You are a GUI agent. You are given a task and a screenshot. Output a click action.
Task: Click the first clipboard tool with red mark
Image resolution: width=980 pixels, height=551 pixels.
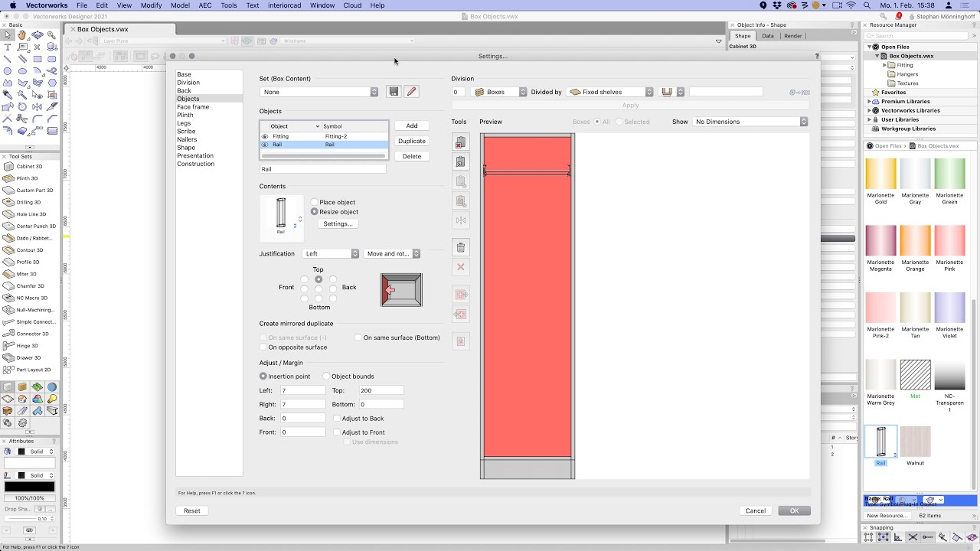(460, 142)
